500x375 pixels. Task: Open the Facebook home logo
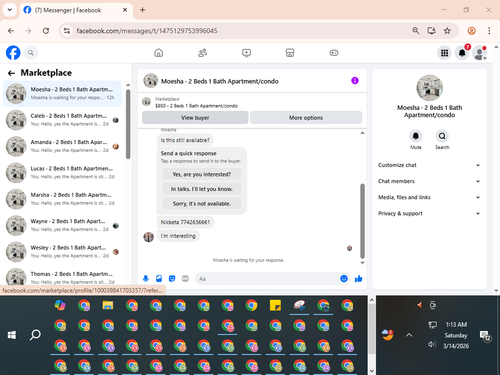[13, 53]
